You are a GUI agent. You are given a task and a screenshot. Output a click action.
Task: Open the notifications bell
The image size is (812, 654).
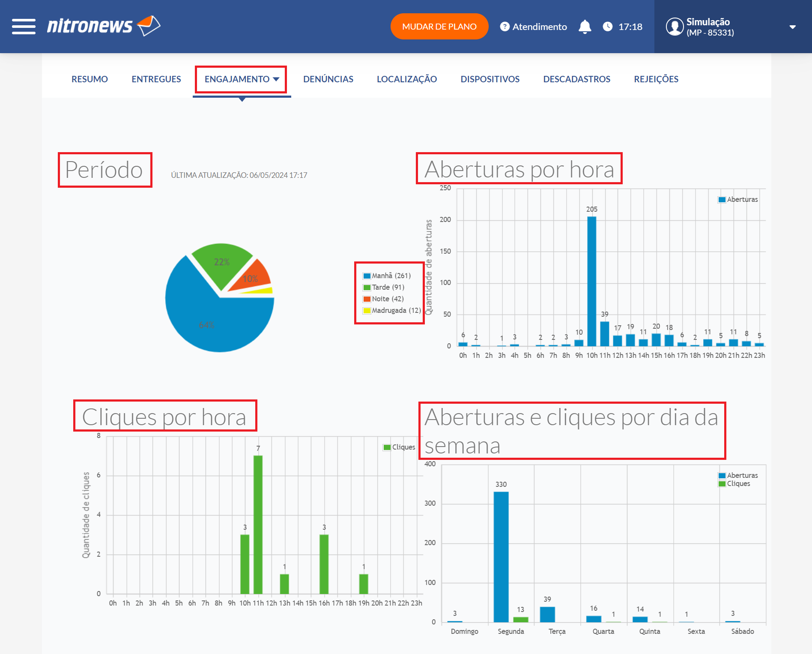pyautogui.click(x=585, y=27)
